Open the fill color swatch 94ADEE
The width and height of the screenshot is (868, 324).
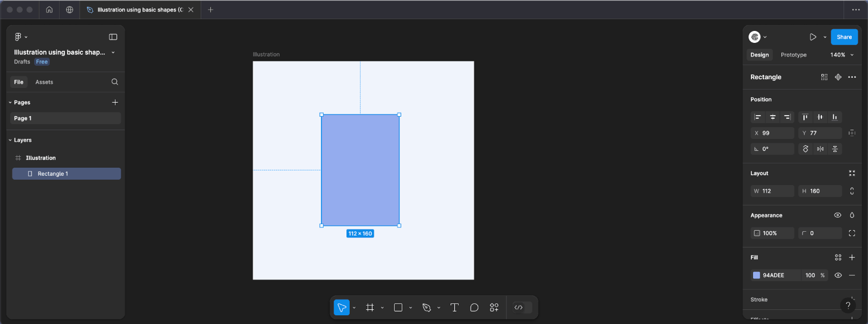756,275
